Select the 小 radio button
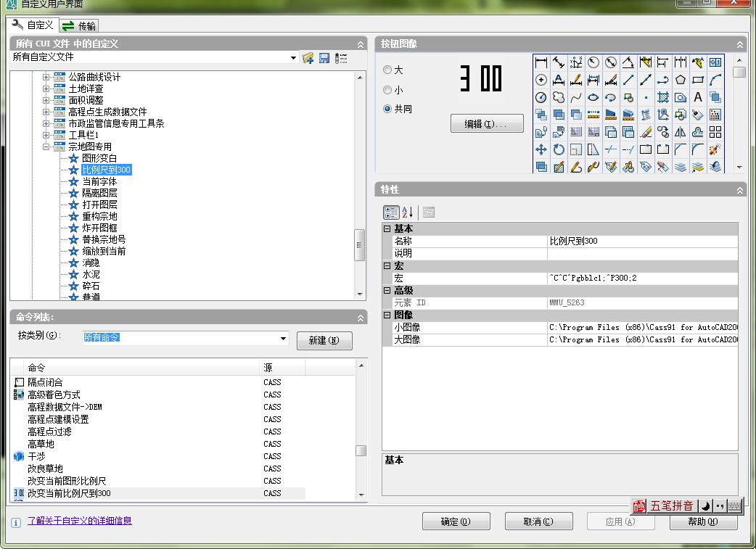756x549 pixels. click(387, 90)
